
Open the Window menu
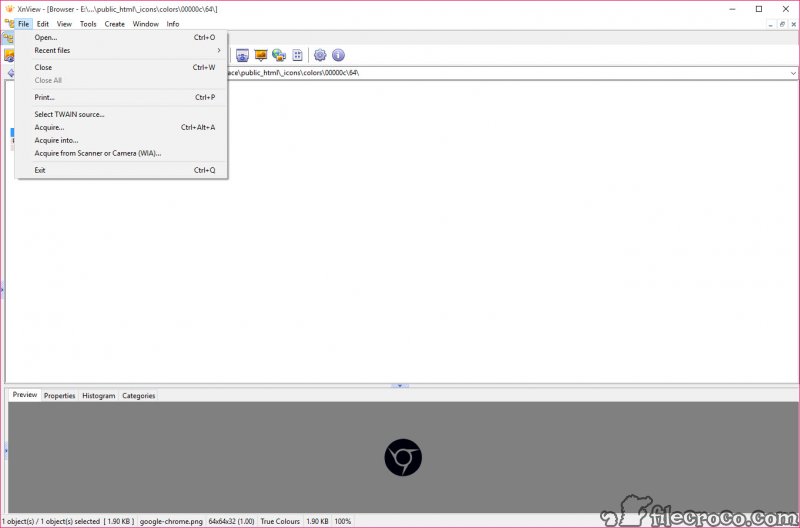145,24
